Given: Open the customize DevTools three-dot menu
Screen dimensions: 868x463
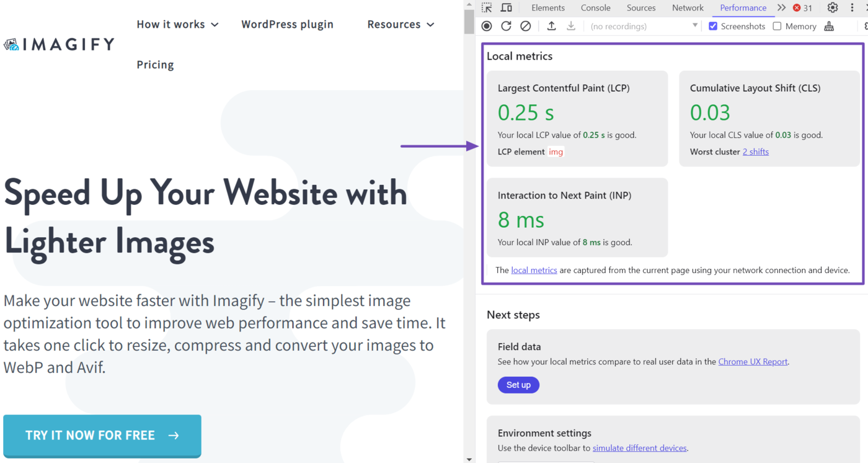Looking at the screenshot, I should (x=852, y=7).
